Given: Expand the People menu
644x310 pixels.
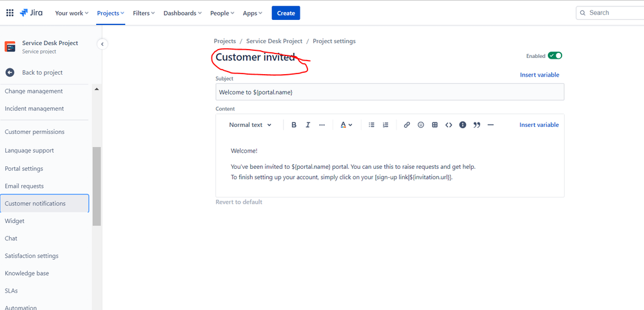Looking at the screenshot, I should click(222, 13).
